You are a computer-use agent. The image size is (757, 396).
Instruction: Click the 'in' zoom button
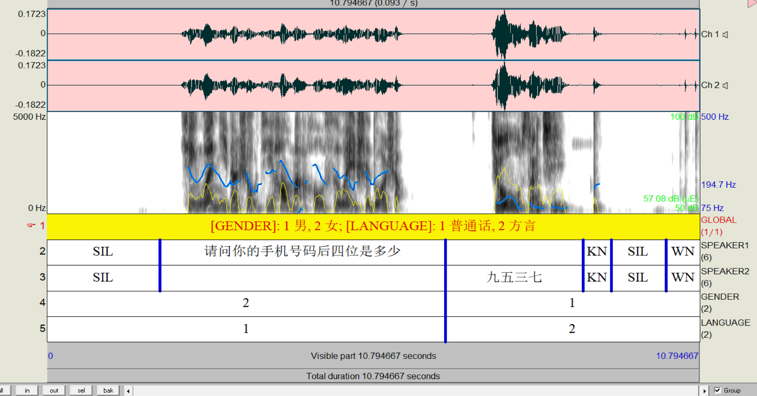click(27, 390)
